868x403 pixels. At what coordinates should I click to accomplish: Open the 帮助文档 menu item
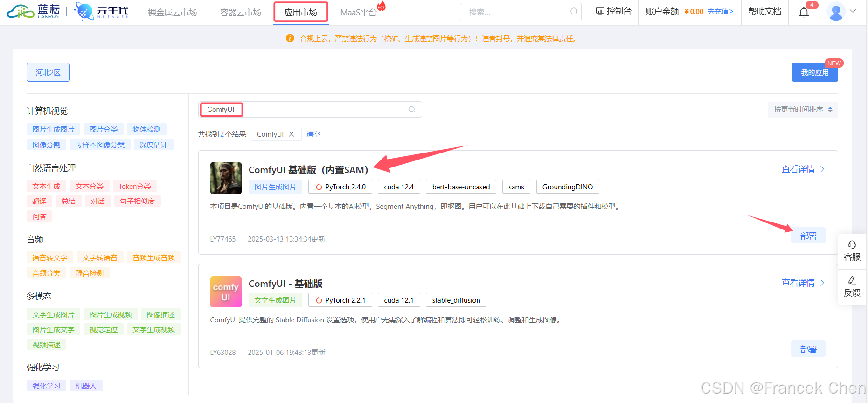pos(765,12)
